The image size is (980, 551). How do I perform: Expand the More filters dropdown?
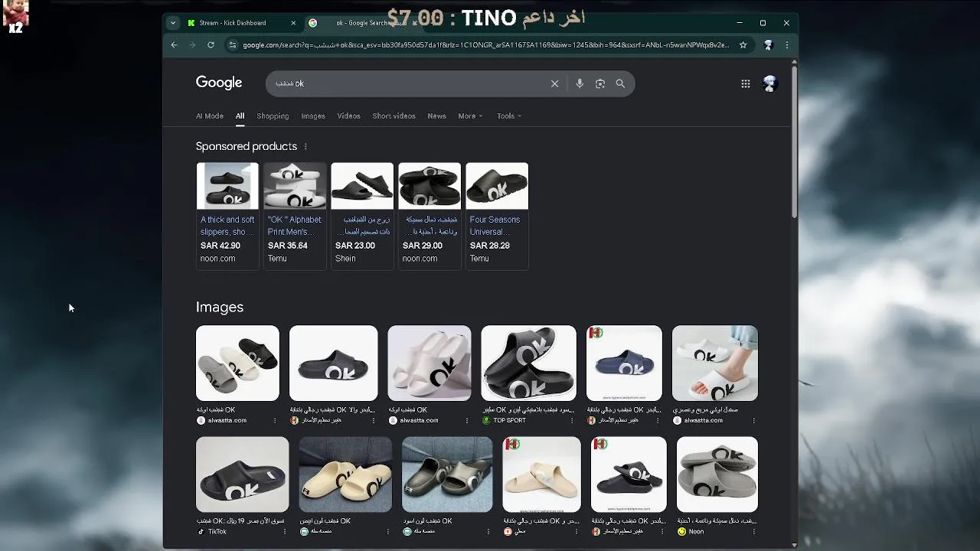tap(470, 116)
